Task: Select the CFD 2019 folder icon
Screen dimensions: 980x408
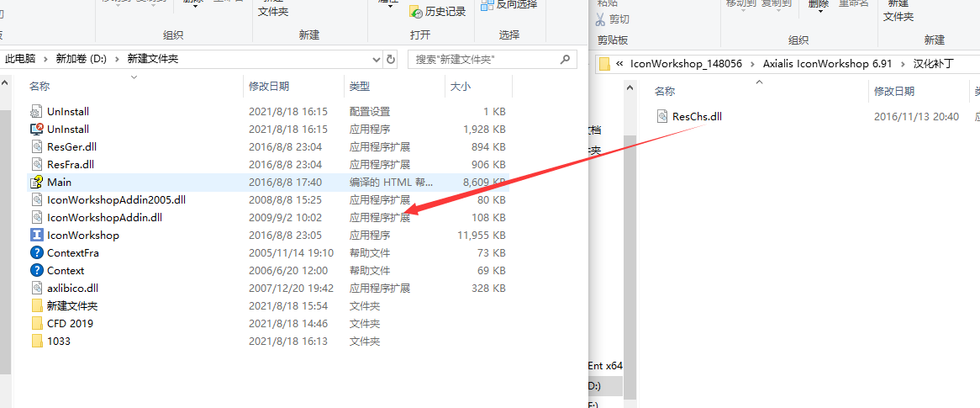Action: pyautogui.click(x=36, y=324)
